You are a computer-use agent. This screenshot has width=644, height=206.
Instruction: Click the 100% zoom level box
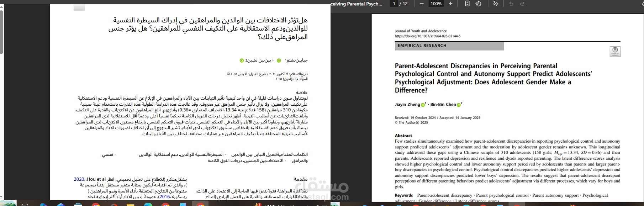pyautogui.click(x=436, y=4)
